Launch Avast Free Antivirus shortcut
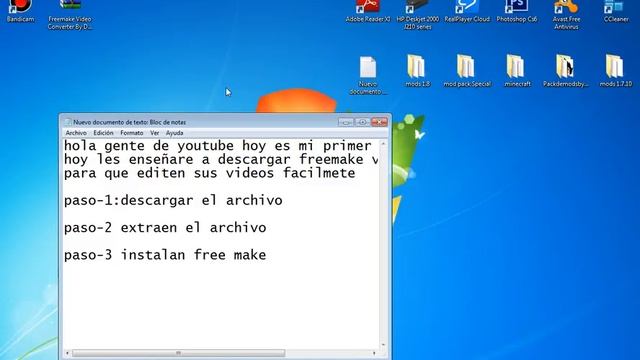Screen dimensions: 640x360 [x=566, y=15]
